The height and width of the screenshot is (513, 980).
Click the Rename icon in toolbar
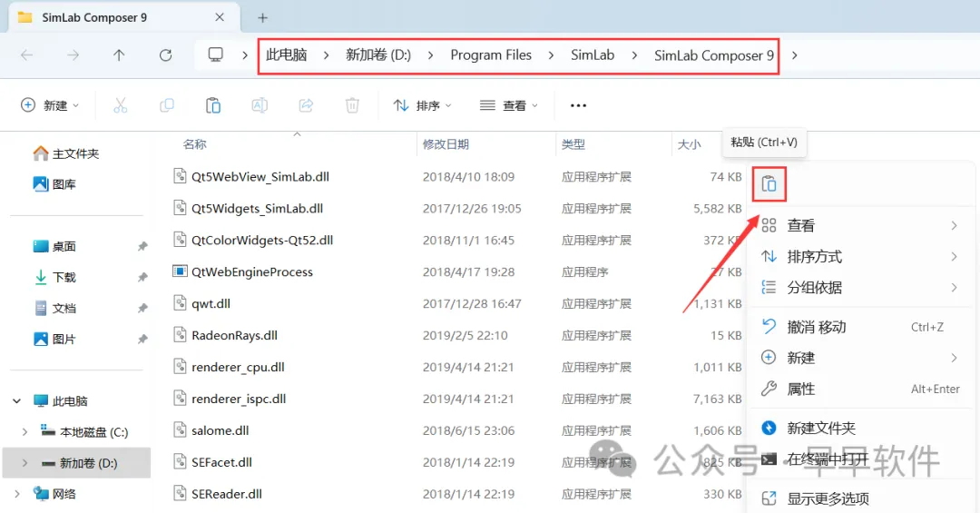(260, 105)
